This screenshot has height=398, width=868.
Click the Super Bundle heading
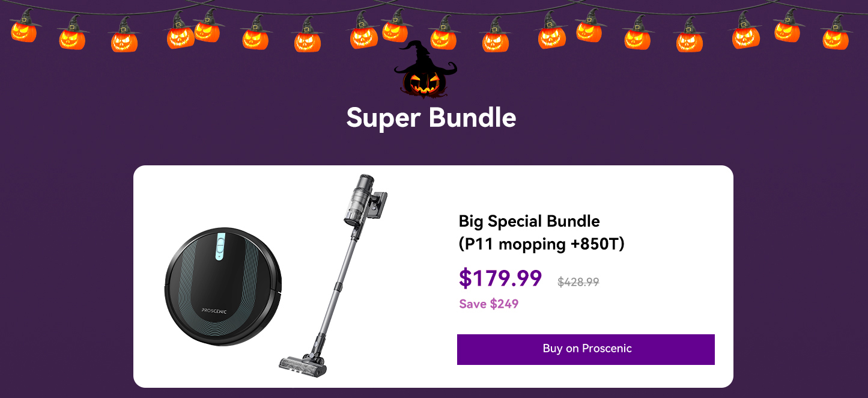coord(431,118)
